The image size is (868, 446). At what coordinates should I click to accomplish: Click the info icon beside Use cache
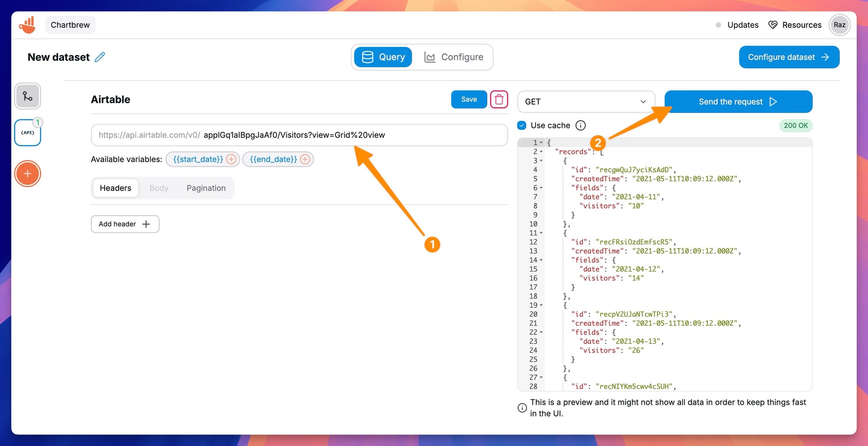coord(581,125)
